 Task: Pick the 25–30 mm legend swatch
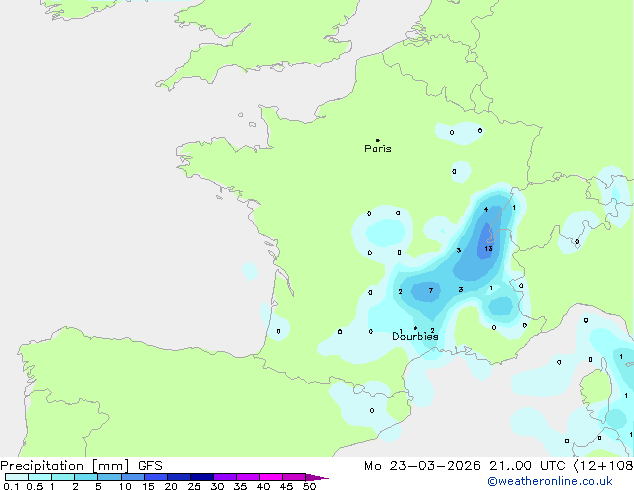click(202, 477)
